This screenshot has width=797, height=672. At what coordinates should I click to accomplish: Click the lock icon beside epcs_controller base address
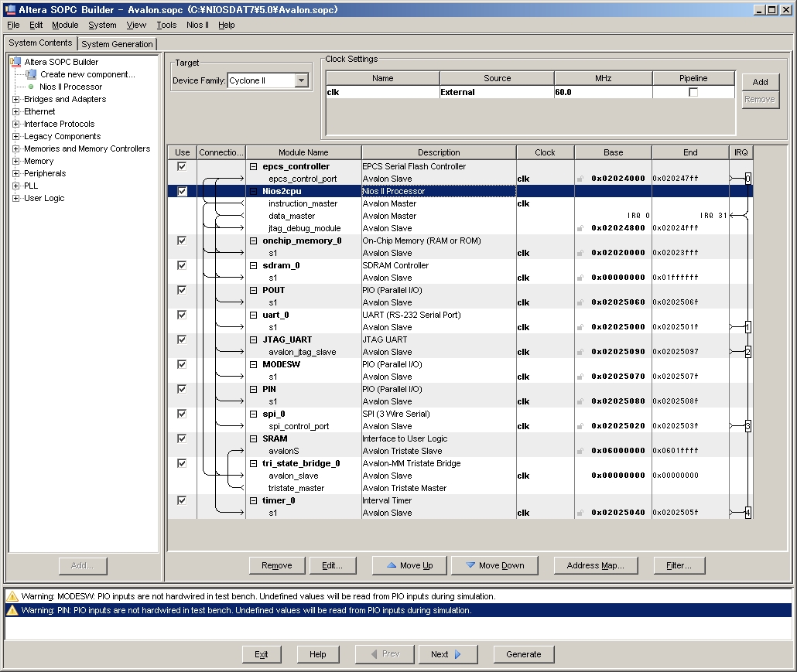pyautogui.click(x=580, y=179)
